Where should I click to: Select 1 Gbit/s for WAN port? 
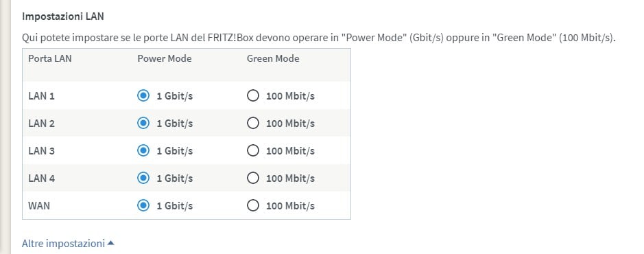(143, 205)
